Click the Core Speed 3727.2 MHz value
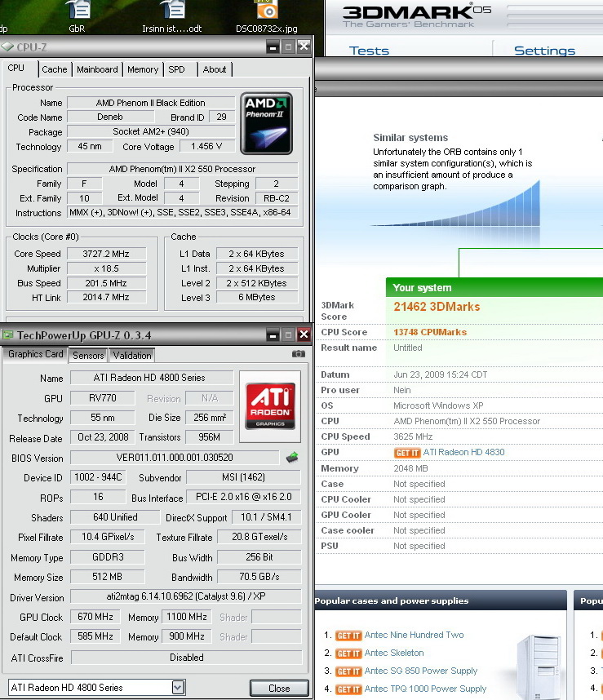The height and width of the screenshot is (700, 603). click(106, 254)
